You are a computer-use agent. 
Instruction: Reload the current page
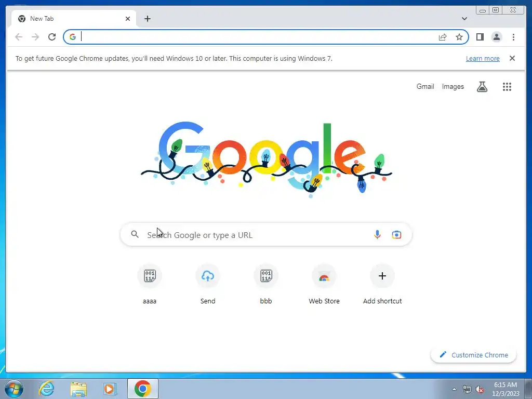pyautogui.click(x=52, y=37)
